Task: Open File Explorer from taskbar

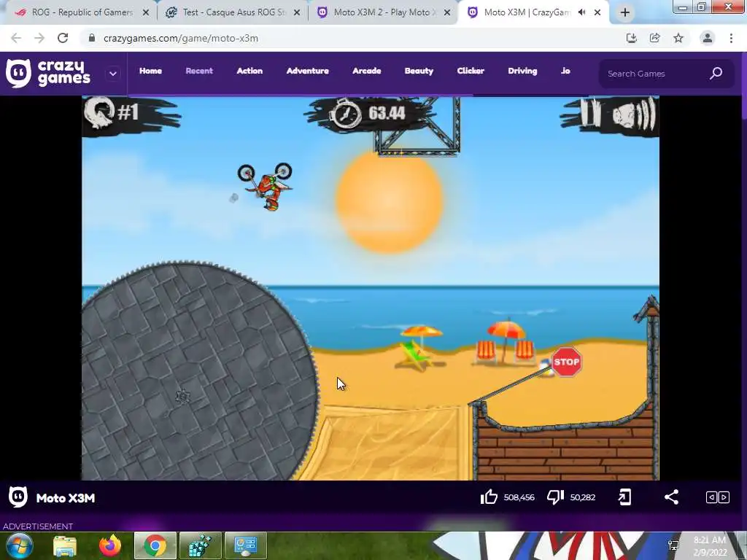Action: click(65, 546)
